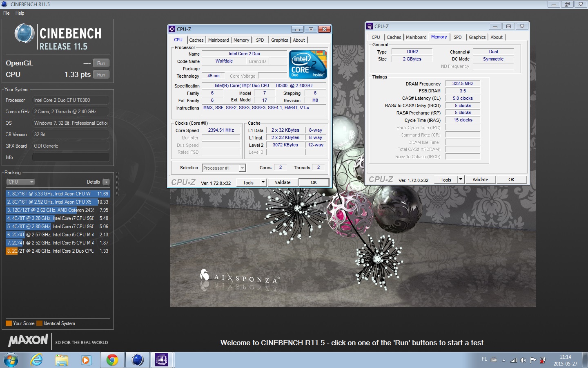Switch to Mainboard tab in front CPU-Z
Image resolution: width=588 pixels, height=368 pixels.
click(x=218, y=40)
